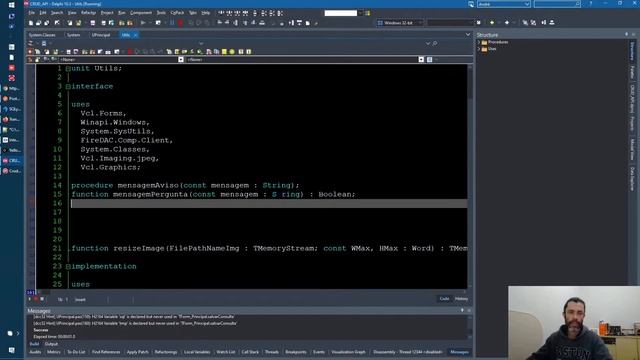
Task: Click the Pause program toolbar icon
Action: 172,23
